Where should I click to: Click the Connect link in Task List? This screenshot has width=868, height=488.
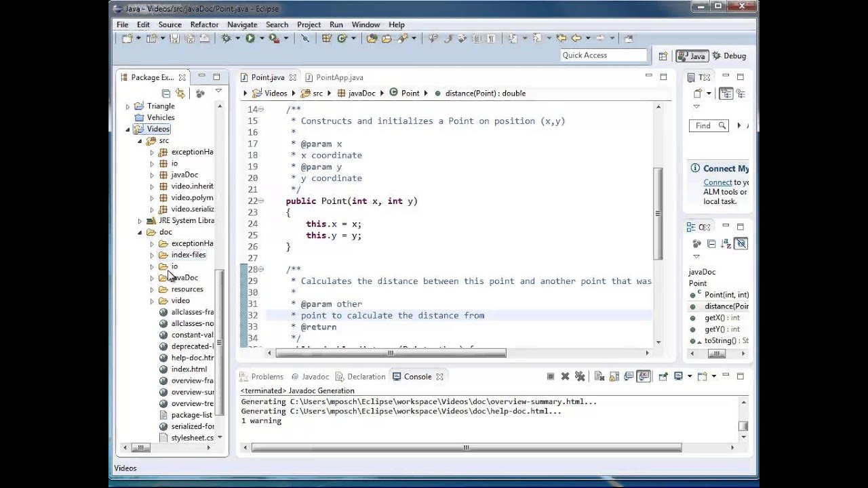[717, 182]
